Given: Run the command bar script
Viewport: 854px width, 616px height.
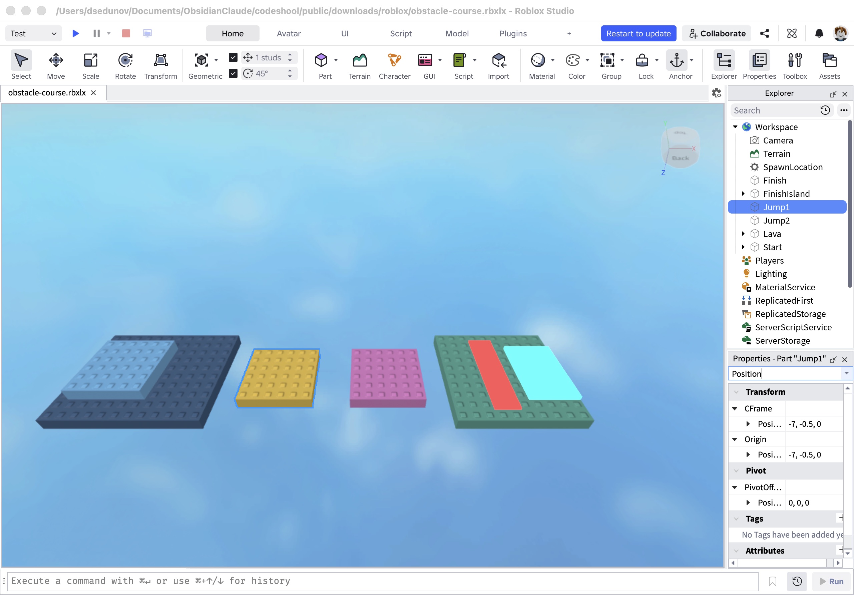Looking at the screenshot, I should [831, 581].
